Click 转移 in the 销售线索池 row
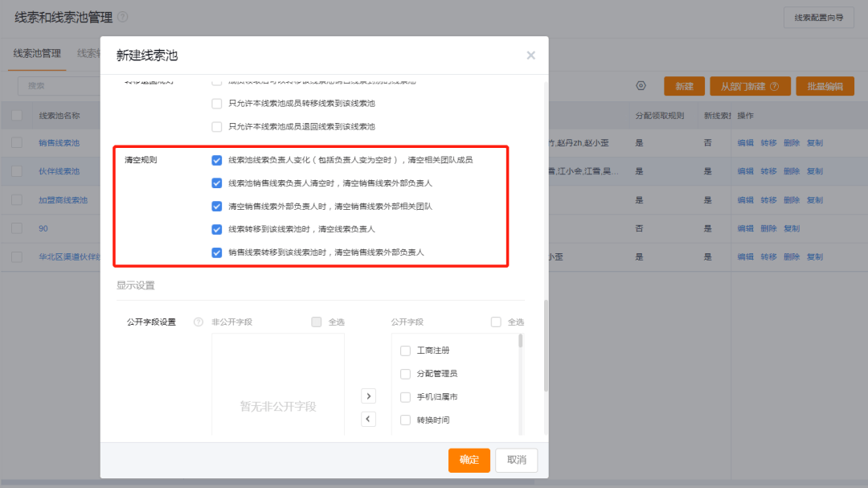Image resolution: width=868 pixels, height=488 pixels. point(768,143)
